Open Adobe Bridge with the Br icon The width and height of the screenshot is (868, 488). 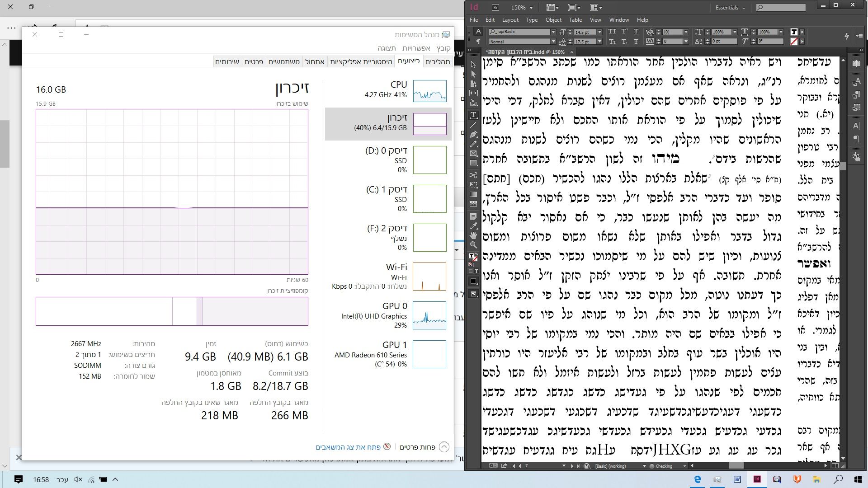coord(495,8)
